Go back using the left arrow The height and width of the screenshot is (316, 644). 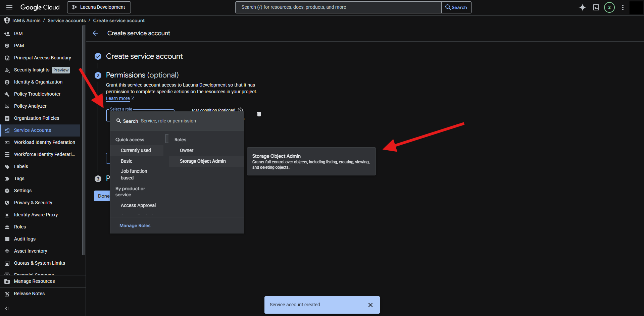click(x=95, y=33)
